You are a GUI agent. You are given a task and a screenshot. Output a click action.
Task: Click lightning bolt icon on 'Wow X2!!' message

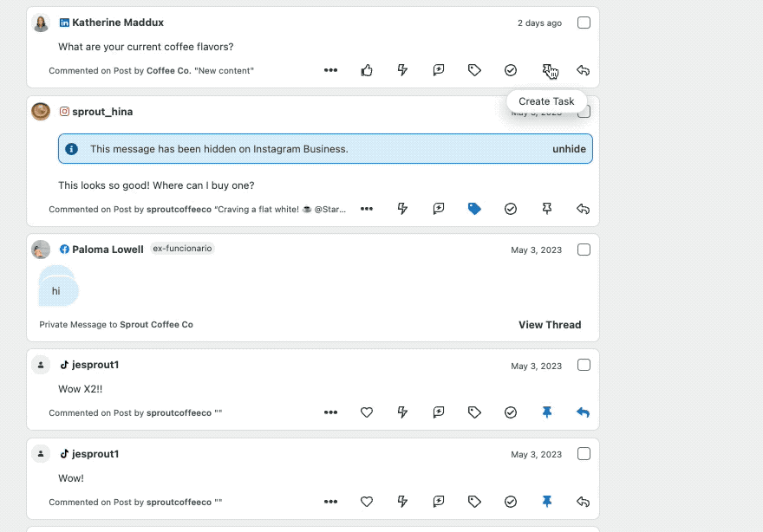402,412
